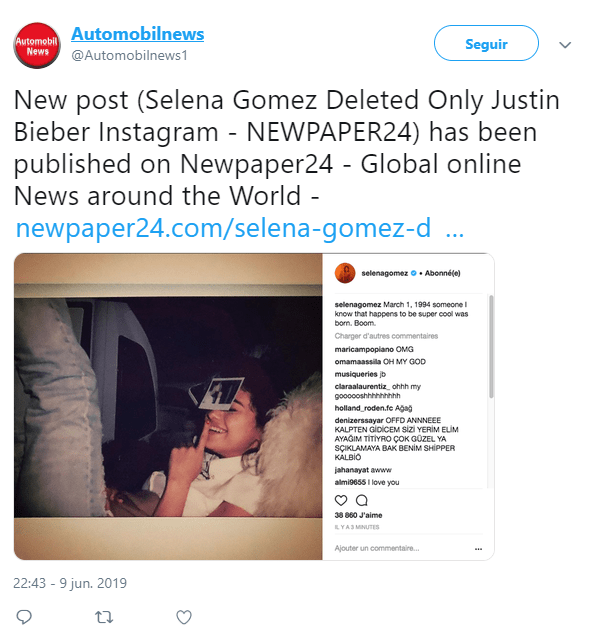Follow the account with Seguir button
The height and width of the screenshot is (643, 590).
(486, 43)
